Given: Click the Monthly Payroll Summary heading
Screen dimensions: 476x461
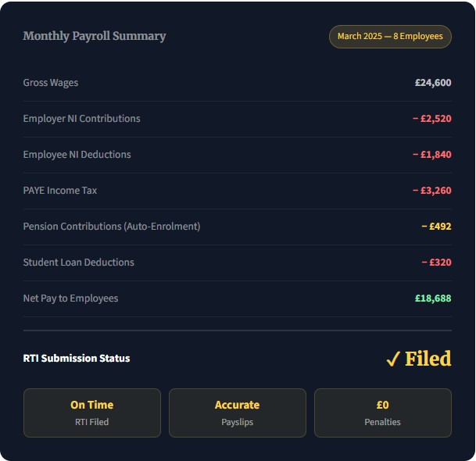Looking at the screenshot, I should coord(95,36).
